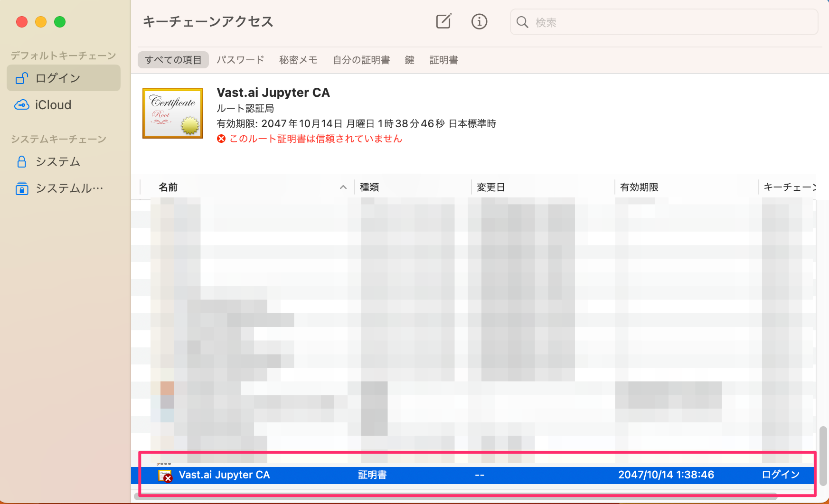The image size is (829, 504).
Task: Sort list by 種類 column header
Action: (x=369, y=187)
